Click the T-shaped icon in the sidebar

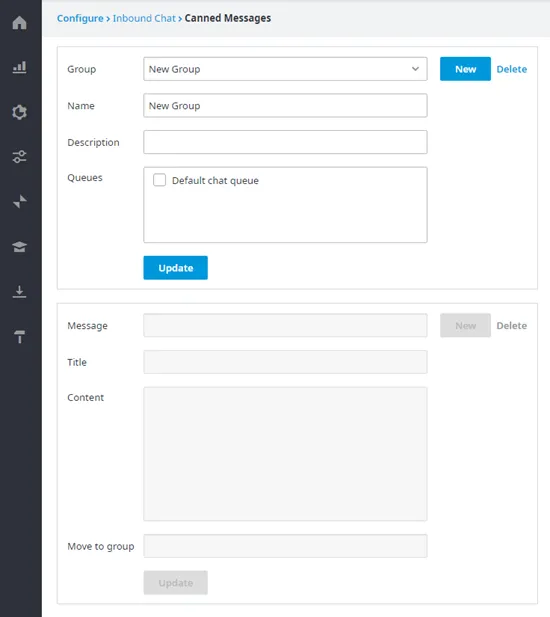pyautogui.click(x=19, y=337)
